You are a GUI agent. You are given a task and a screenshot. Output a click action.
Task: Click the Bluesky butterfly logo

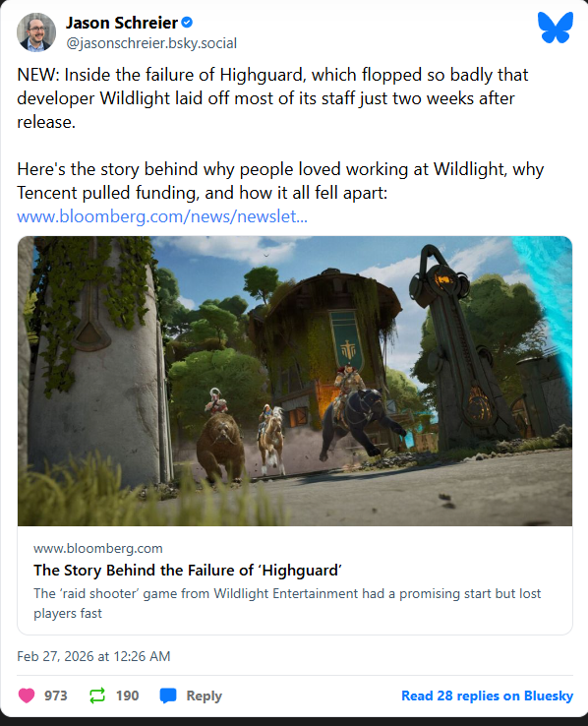click(556, 28)
